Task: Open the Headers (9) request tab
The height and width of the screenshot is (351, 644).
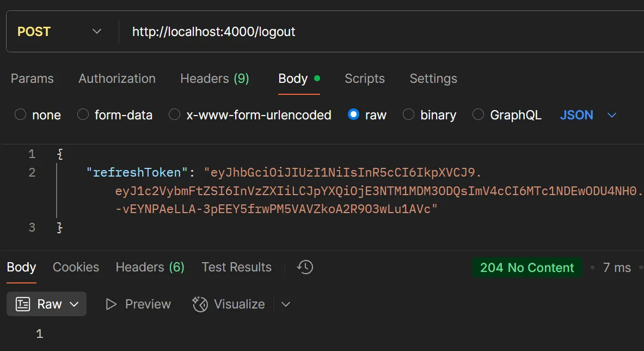Action: pyautogui.click(x=214, y=78)
